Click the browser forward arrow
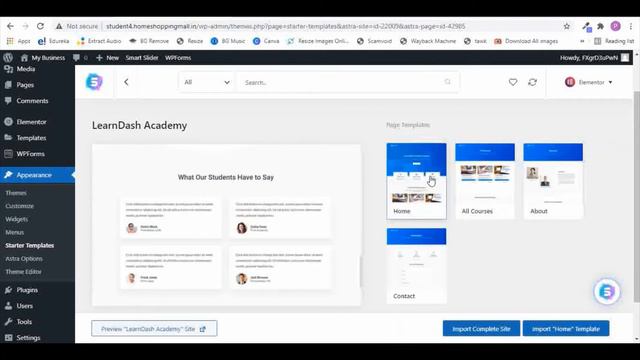Viewport: 640px width, 360px height. (x=25, y=26)
